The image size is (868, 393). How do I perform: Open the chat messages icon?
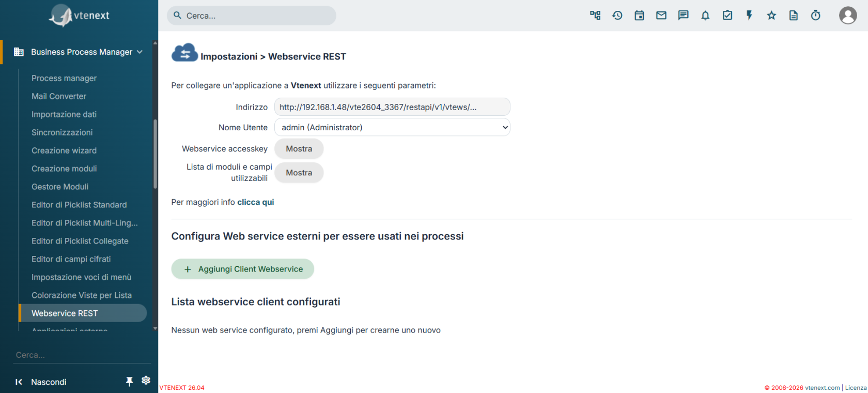684,16
